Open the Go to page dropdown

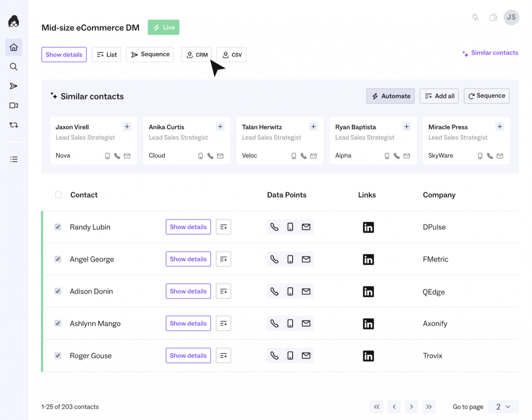503,407
